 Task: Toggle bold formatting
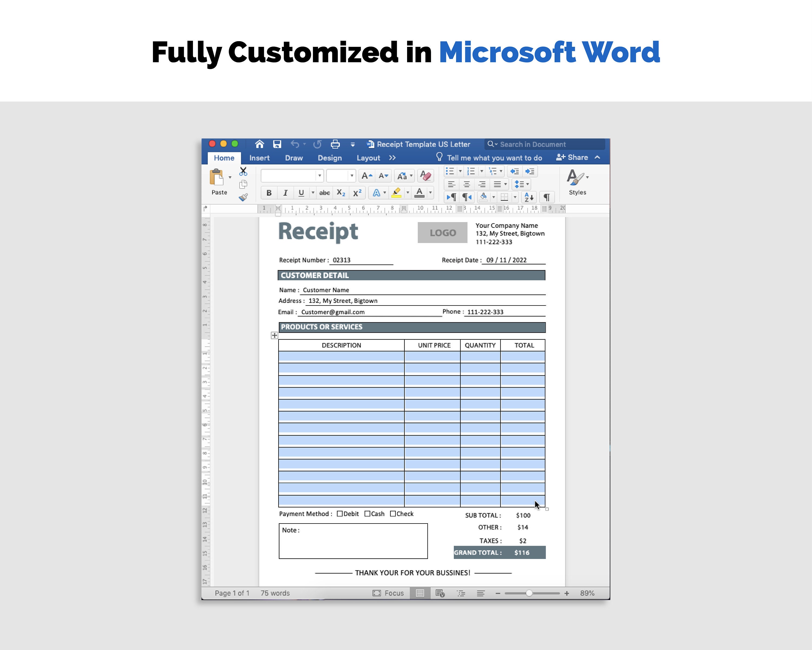269,193
